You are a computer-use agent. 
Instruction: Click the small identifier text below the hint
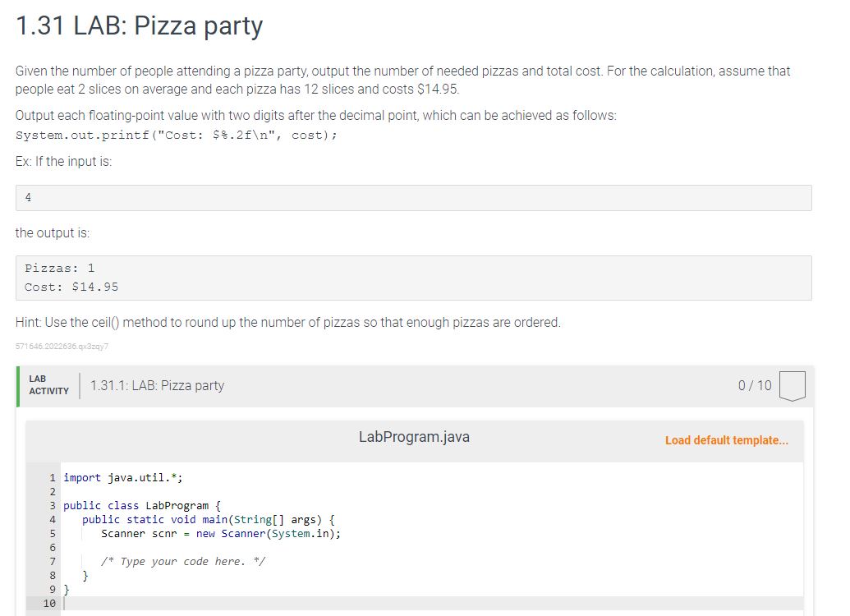pos(60,347)
